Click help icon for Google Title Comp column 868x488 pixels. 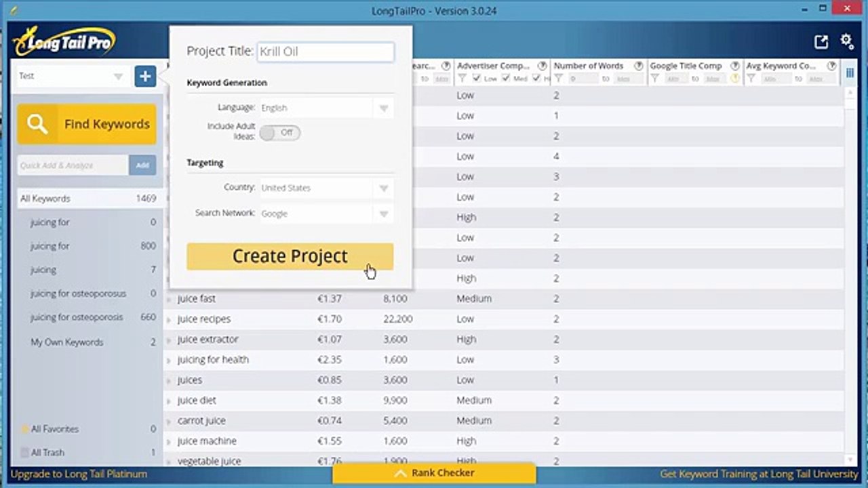tap(734, 66)
